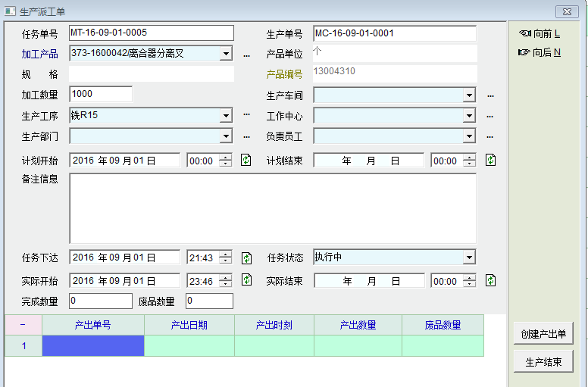Click refresh icon beside 任务下达 time
The height and width of the screenshot is (387, 588).
click(246, 257)
